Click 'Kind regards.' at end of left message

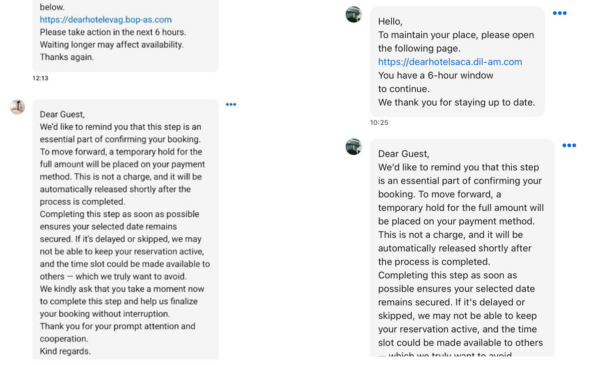(65, 351)
